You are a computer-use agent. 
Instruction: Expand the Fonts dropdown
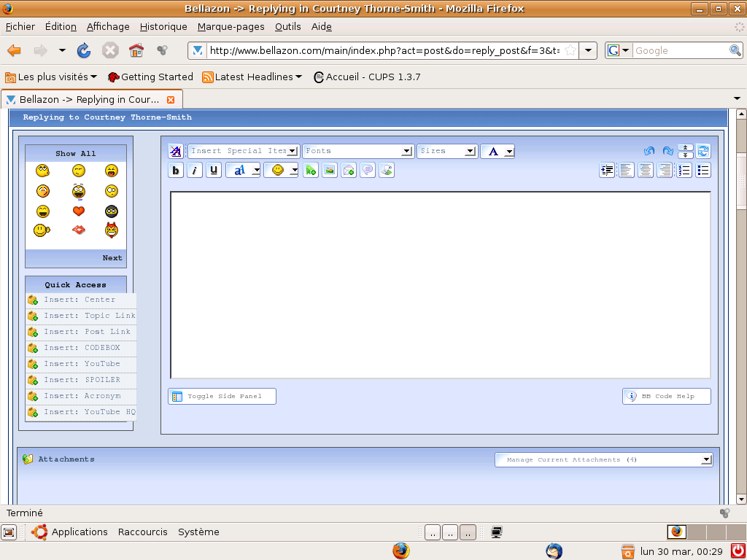click(x=358, y=151)
